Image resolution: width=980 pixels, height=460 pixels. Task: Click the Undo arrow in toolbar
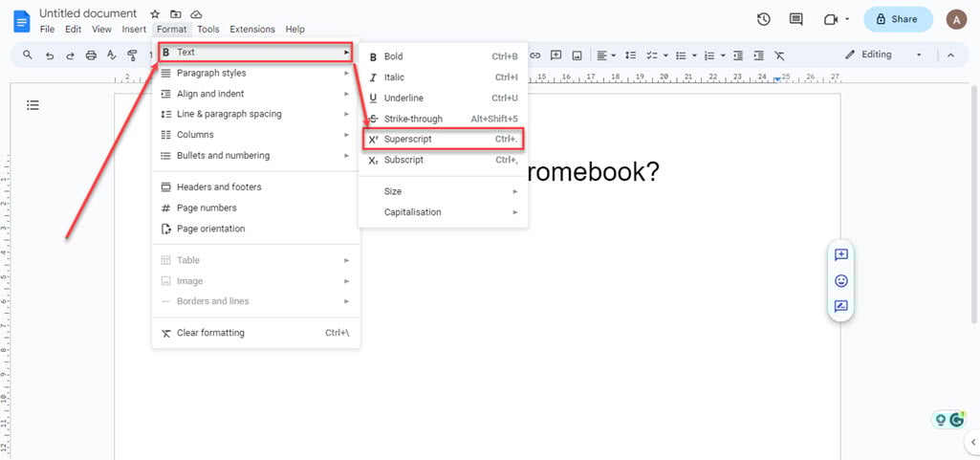coord(50,55)
